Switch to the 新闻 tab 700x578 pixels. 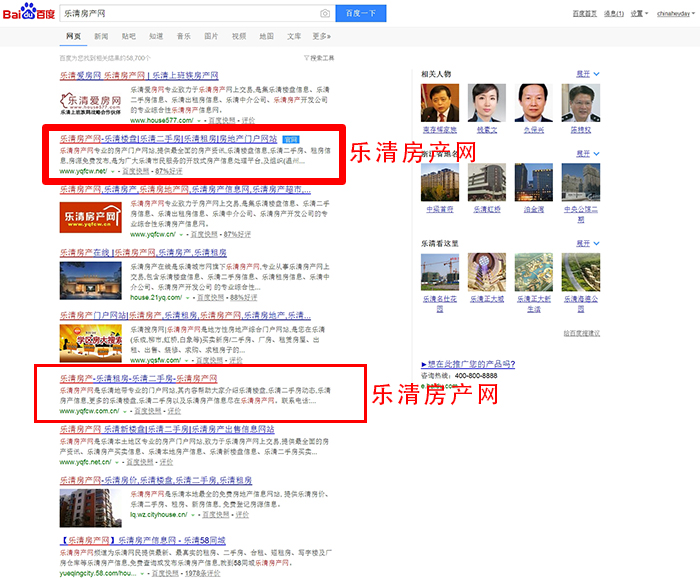tap(101, 36)
